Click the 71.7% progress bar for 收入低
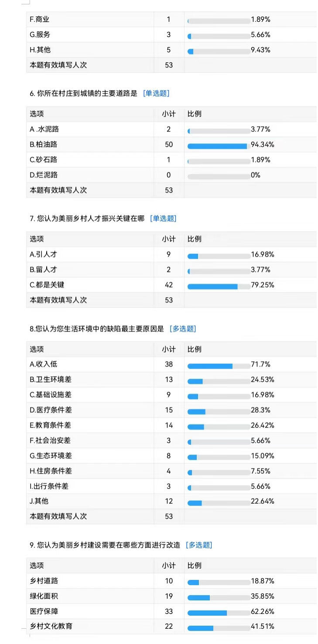318x644 pixels. point(219,365)
